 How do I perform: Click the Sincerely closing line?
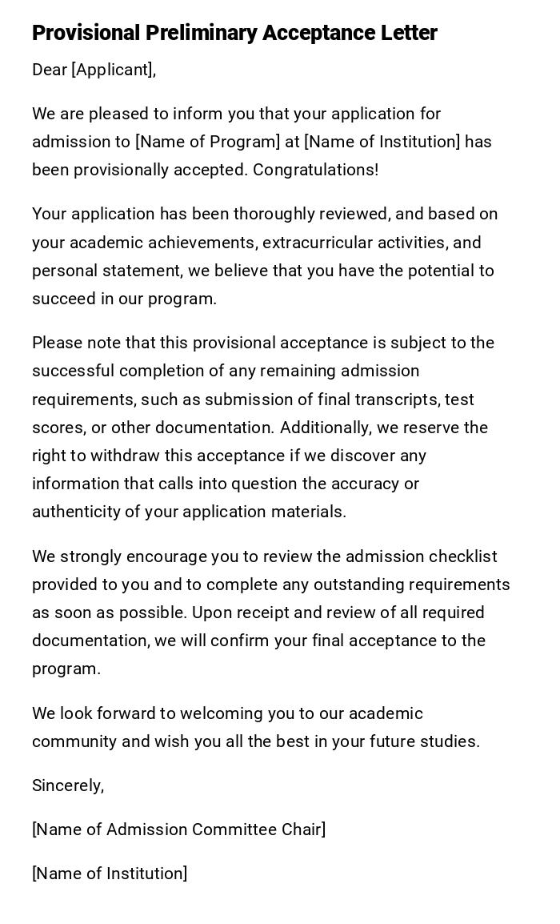68,785
